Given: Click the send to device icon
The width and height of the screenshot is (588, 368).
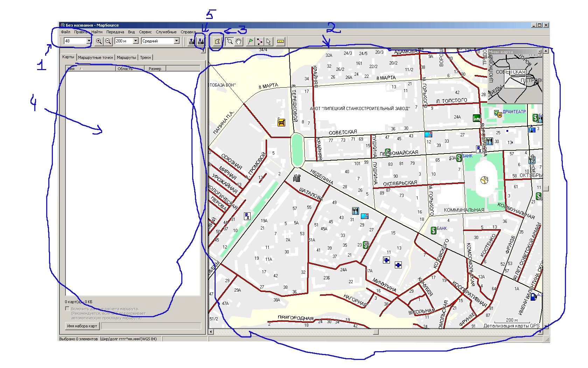Looking at the screenshot, I should point(191,41).
